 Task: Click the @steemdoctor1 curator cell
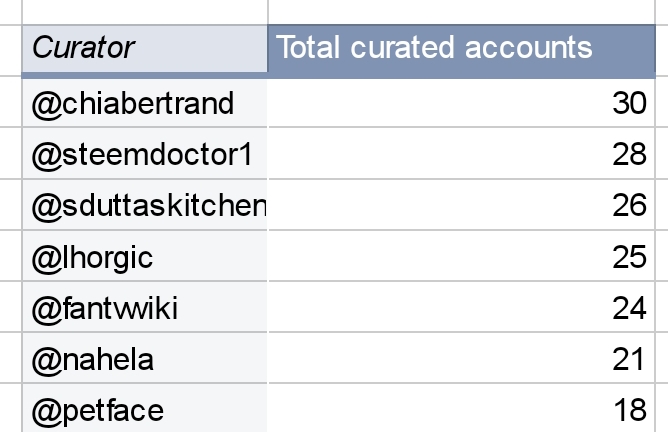pyautogui.click(x=144, y=155)
